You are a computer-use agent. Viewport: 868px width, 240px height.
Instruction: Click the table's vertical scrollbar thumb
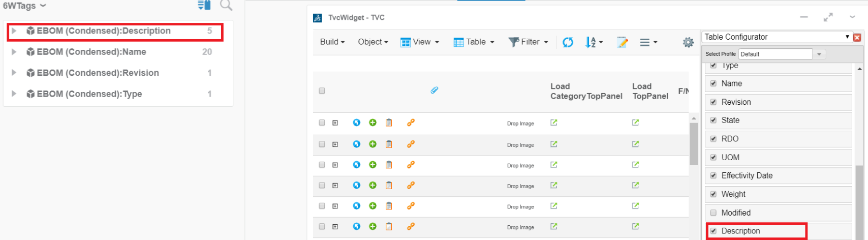click(x=693, y=143)
